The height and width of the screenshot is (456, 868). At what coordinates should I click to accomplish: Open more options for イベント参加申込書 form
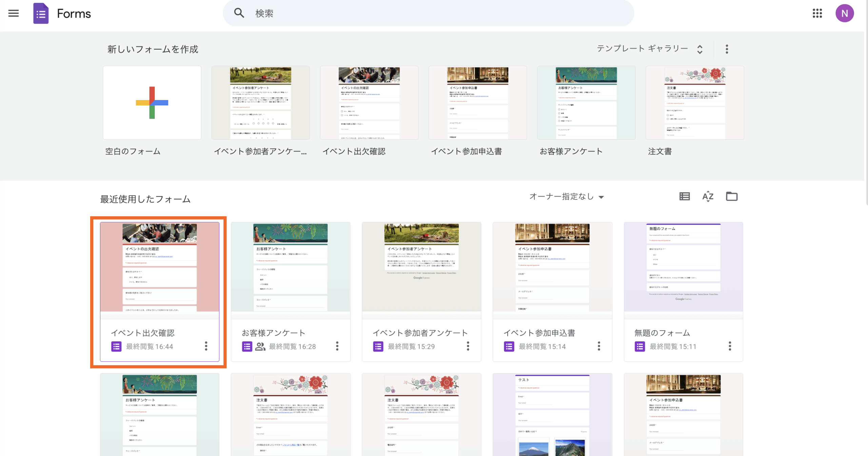click(x=599, y=346)
